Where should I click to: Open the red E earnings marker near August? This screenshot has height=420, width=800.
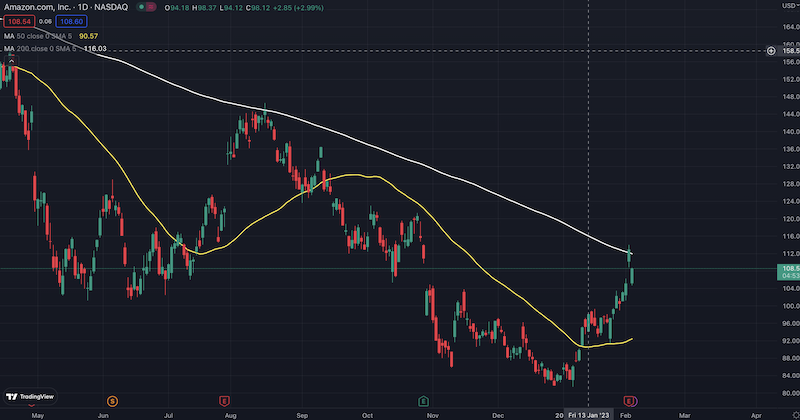click(x=224, y=401)
